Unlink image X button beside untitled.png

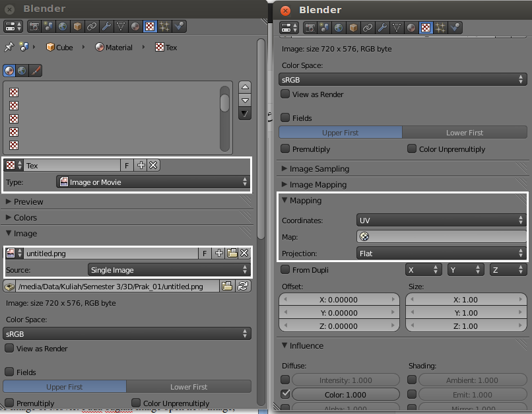tap(245, 253)
